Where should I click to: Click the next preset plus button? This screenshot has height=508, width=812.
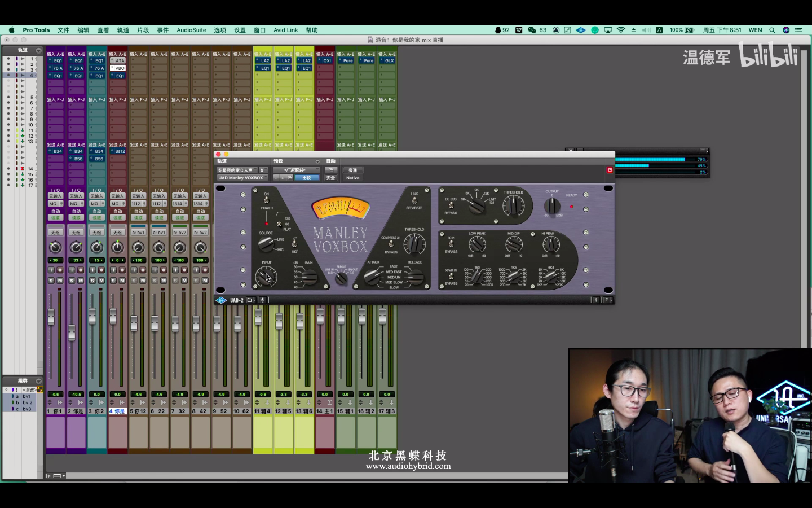[x=283, y=178]
